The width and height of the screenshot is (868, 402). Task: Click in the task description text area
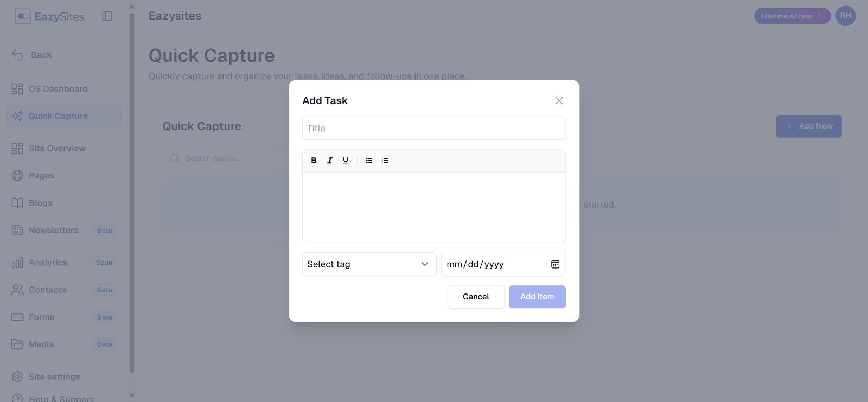[433, 207]
